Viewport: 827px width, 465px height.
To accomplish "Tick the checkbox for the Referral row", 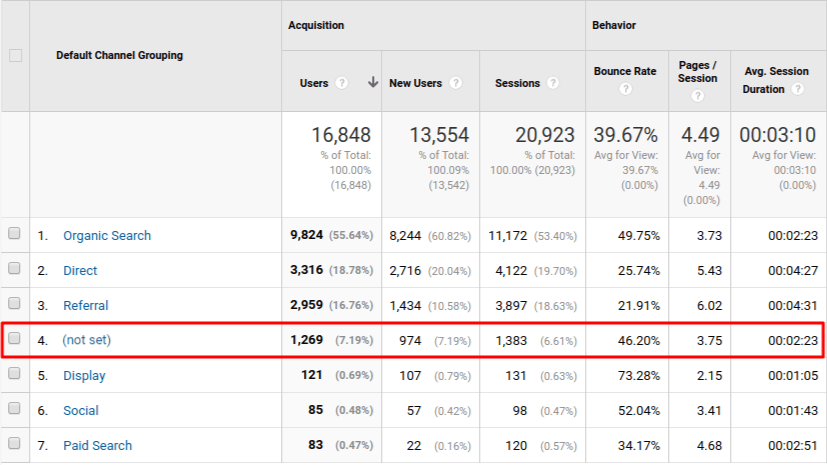I will (15, 304).
